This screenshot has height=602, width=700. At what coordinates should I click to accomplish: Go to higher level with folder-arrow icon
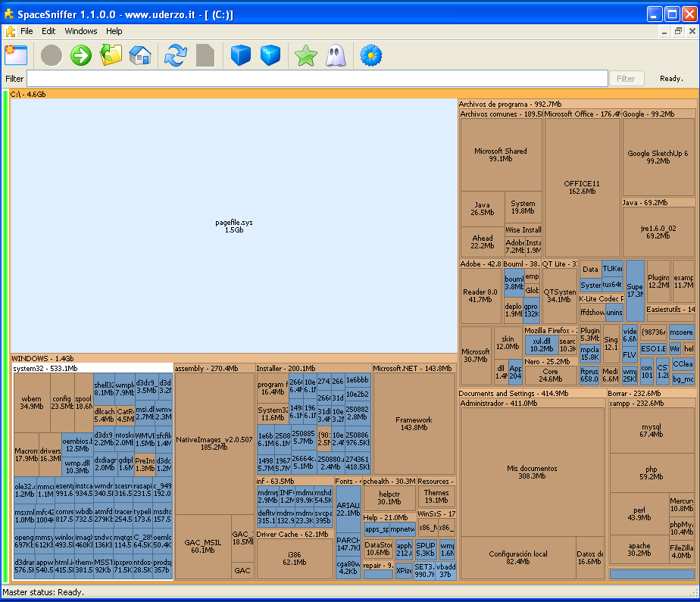click(x=111, y=55)
